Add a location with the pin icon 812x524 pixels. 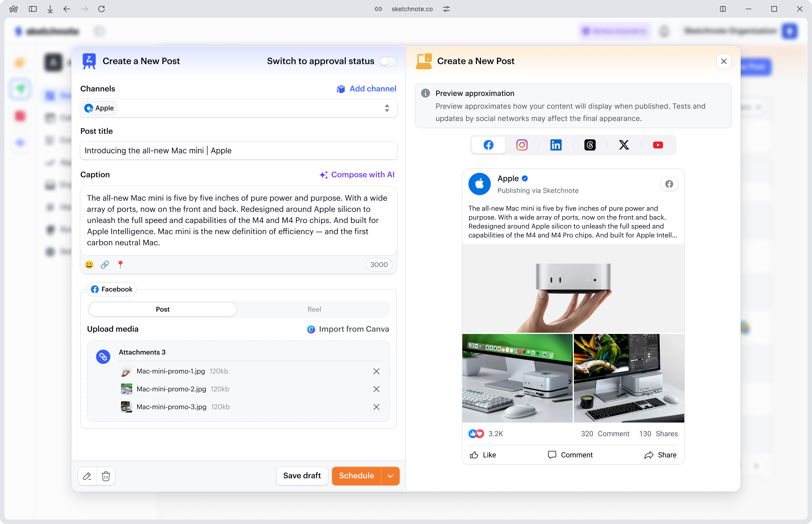(120, 265)
